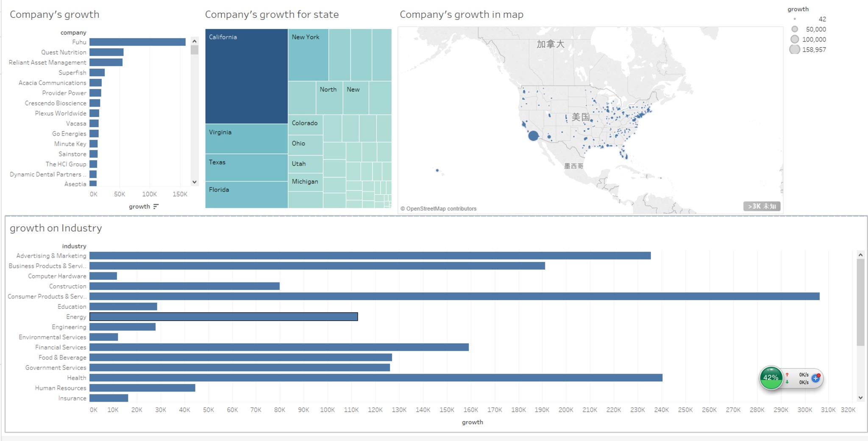Click the 100,000 growth legend circle
868x441 pixels.
click(x=795, y=39)
